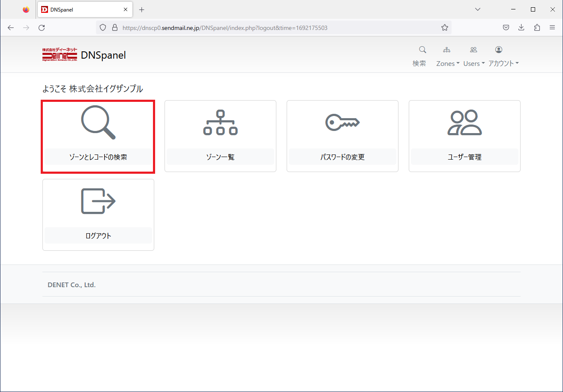This screenshot has width=563, height=392.
Task: Click the two-people icon on ユーザー管理 card
Action: pyautogui.click(x=464, y=122)
